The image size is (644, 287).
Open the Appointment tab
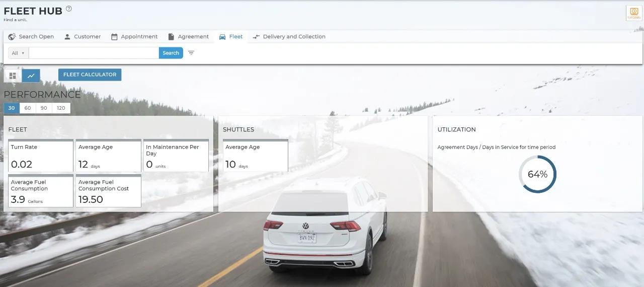134,37
